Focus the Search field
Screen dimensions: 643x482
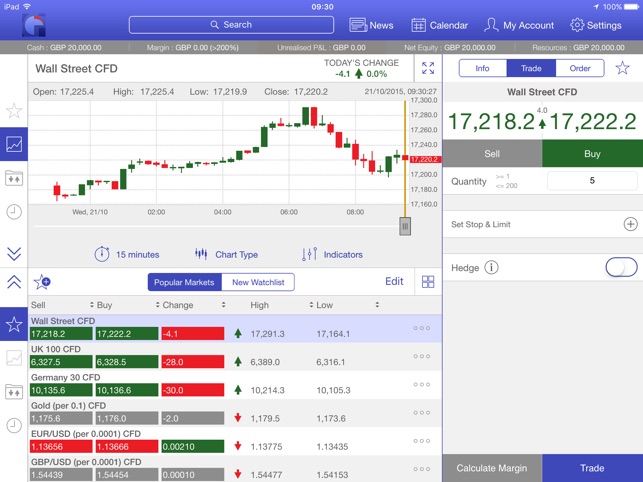[x=231, y=25]
